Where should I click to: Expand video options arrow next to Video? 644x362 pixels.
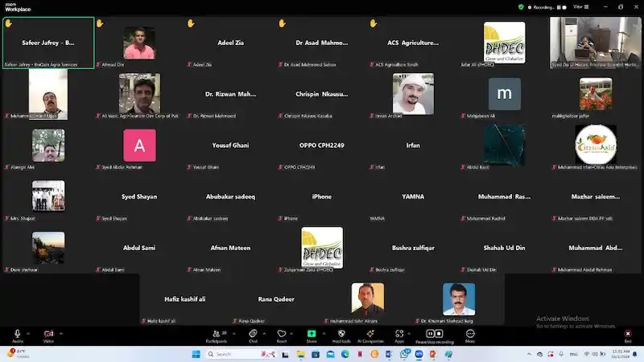60,333
